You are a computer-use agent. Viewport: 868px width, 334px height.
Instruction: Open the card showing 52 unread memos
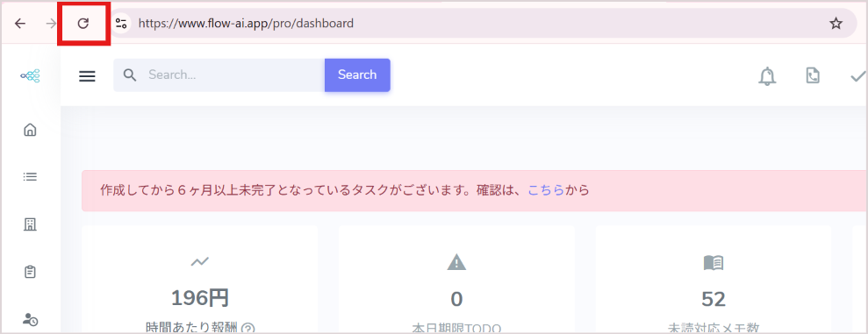click(713, 280)
